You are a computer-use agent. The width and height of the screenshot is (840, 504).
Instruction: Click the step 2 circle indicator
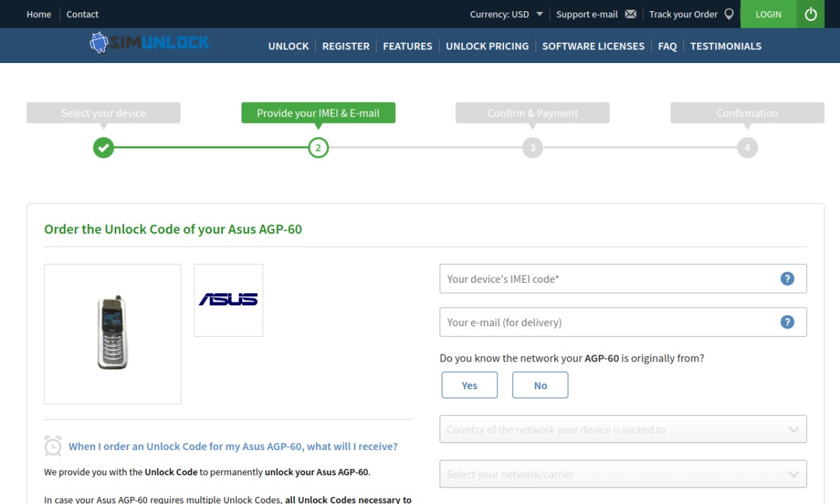(318, 148)
